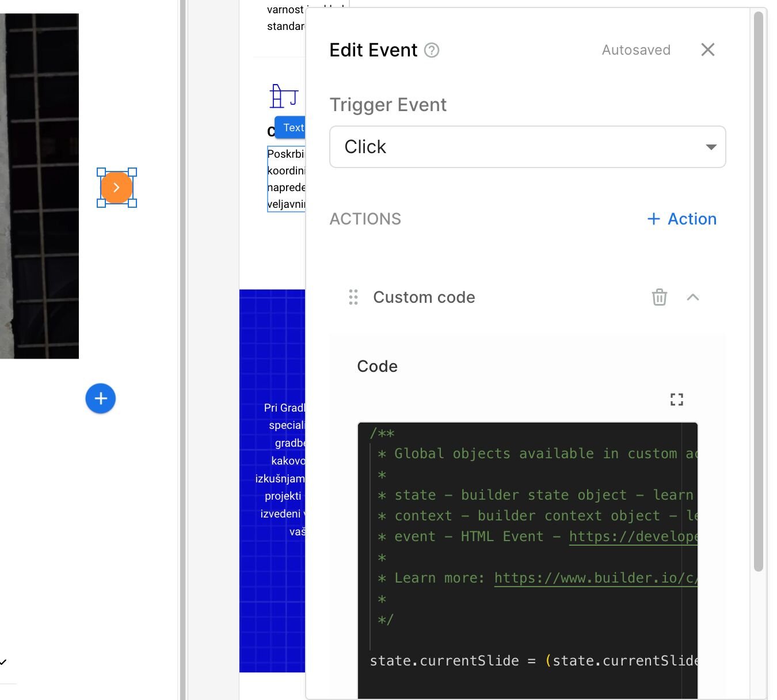Select the paragraph starting with Poskrbi
Screen dimensions: 777x700
[x=286, y=179]
